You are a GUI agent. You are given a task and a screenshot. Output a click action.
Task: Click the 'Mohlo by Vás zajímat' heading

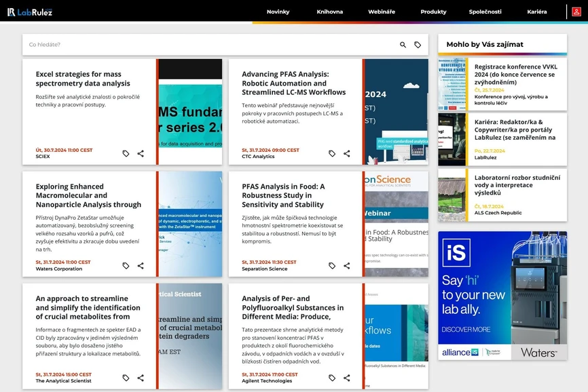pyautogui.click(x=485, y=44)
